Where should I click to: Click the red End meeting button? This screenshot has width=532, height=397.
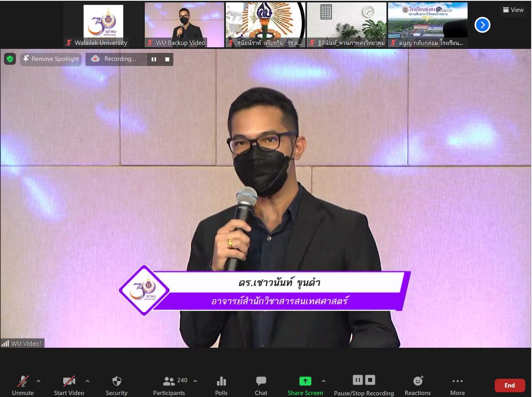(x=509, y=385)
